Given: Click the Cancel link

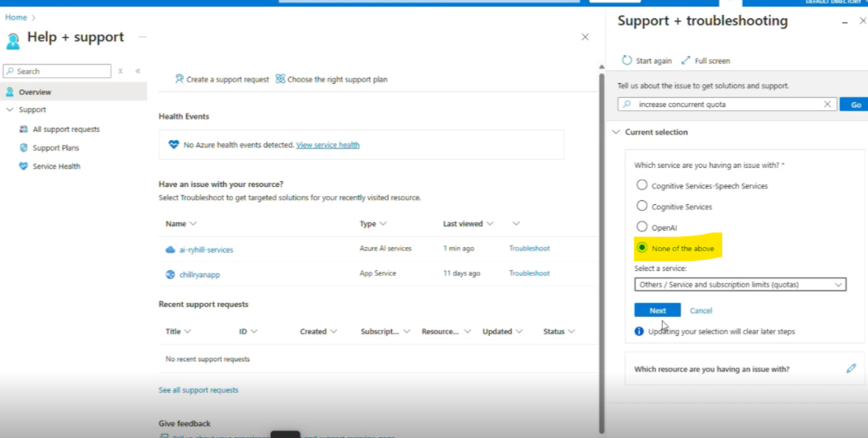Looking at the screenshot, I should (x=701, y=310).
